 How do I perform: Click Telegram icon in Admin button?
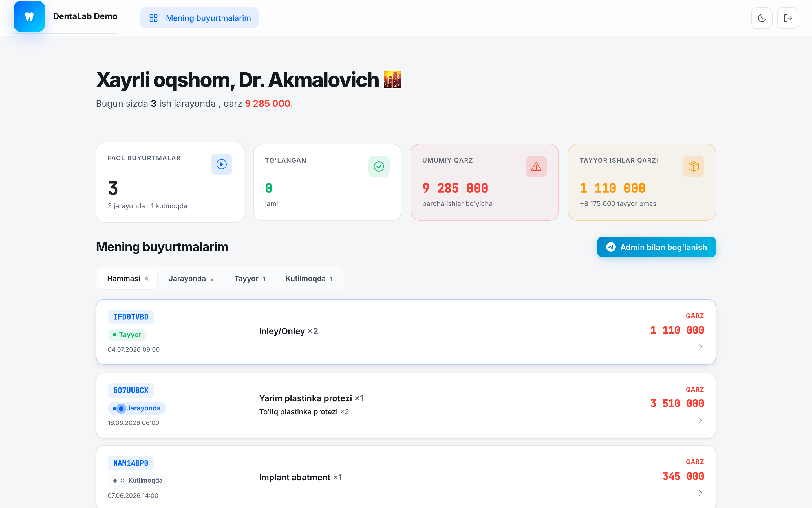pos(611,247)
